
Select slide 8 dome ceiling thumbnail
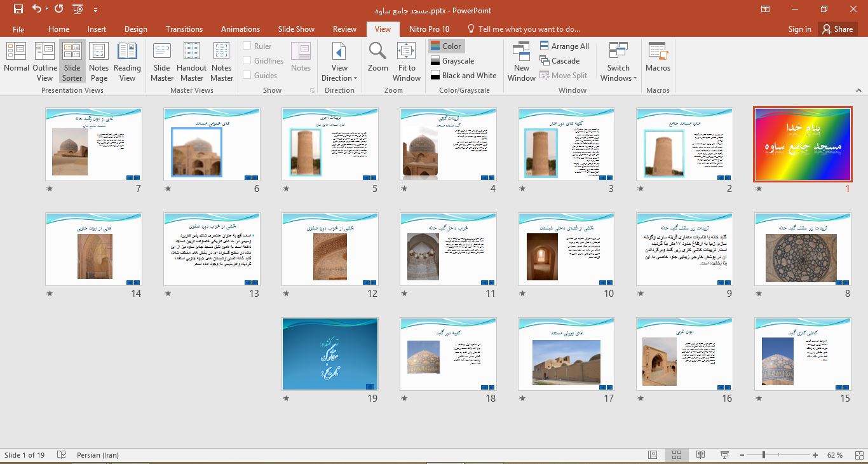click(803, 249)
